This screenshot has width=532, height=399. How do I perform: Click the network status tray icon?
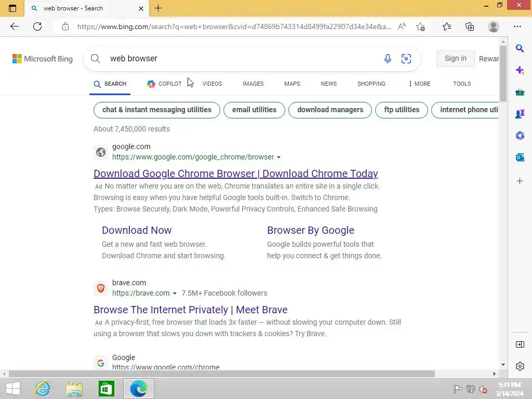(x=470, y=389)
